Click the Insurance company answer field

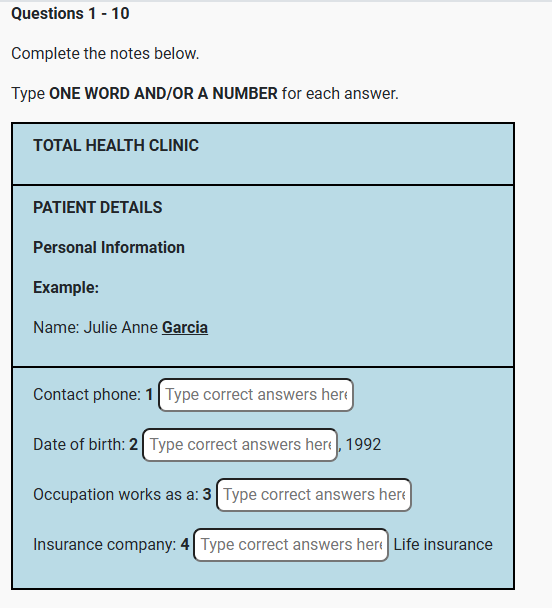point(291,545)
